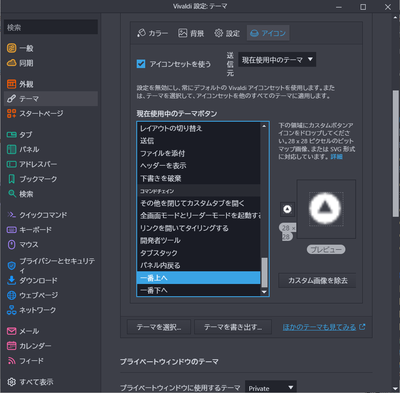Open the 一般 settings category icon
This screenshot has width=400, height=393.
[x=11, y=48]
